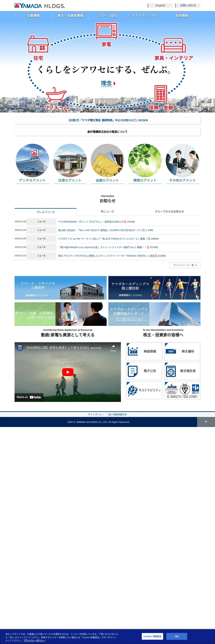This screenshot has width=215, height=644.
Task: Click Watch on YouTube button
Action: tap(29, 397)
